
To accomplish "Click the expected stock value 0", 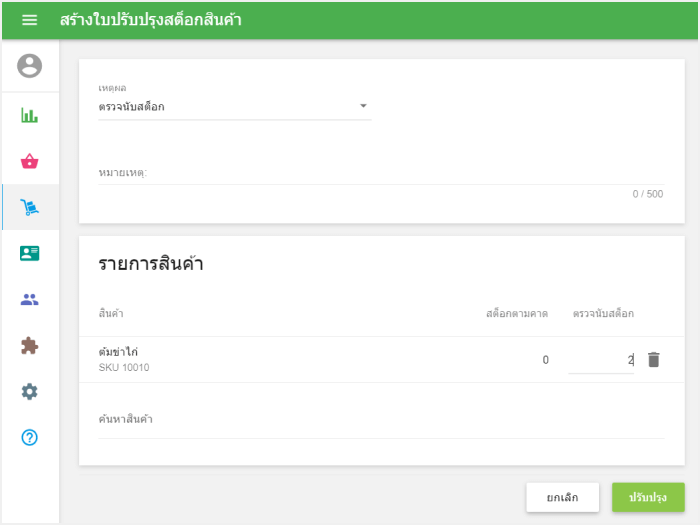I will (x=546, y=360).
